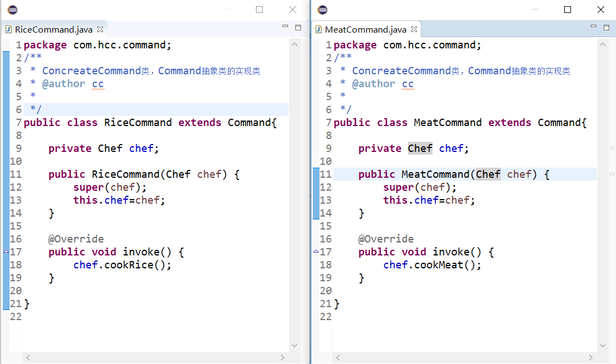Click Java file icon on RiceCommand.java tab
The image size is (616, 364).
click(x=8, y=29)
